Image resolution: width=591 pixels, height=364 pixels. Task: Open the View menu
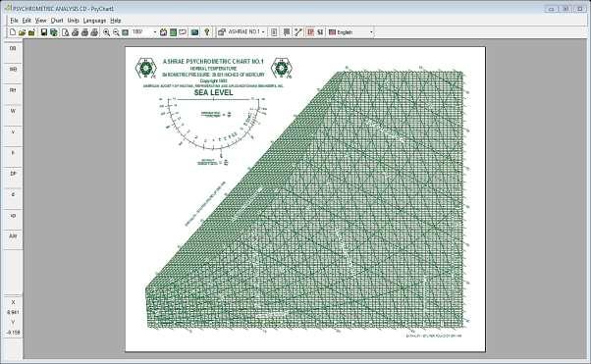[x=40, y=21]
